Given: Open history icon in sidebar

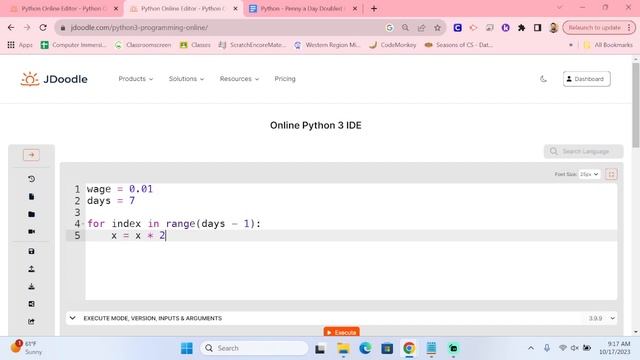Looking at the screenshot, I should pos(31,179).
